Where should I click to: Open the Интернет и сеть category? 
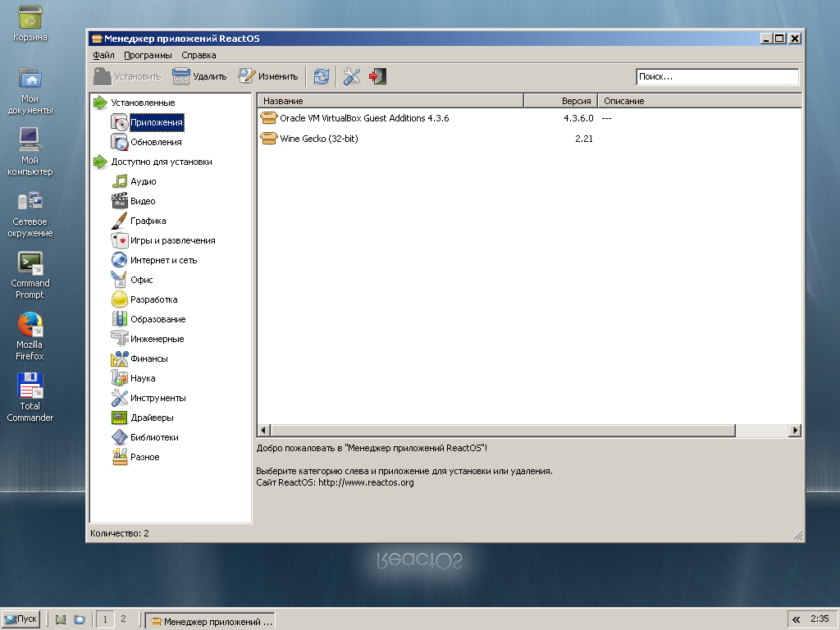[163, 260]
